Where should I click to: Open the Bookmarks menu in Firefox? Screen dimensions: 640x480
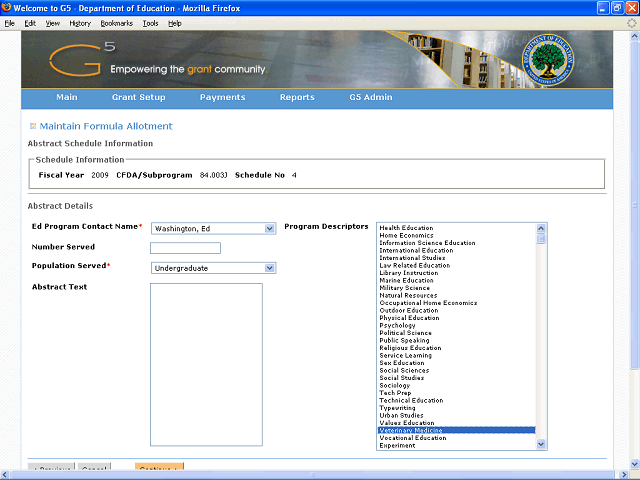click(x=116, y=23)
